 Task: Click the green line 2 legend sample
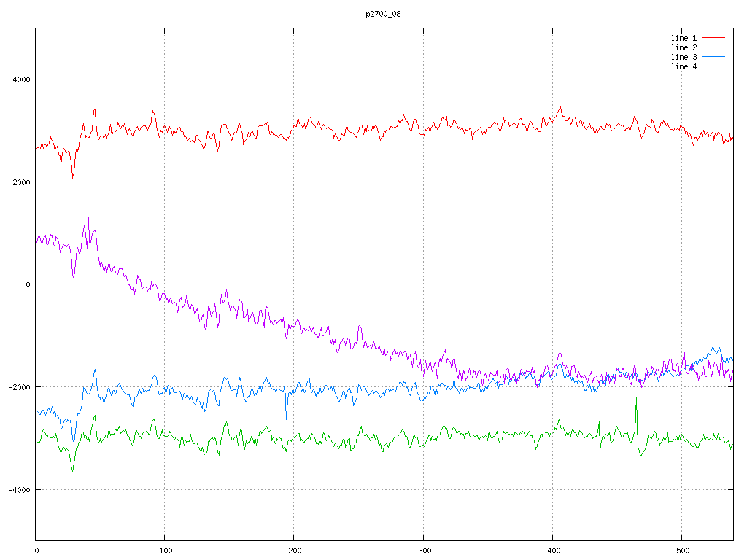pyautogui.click(x=713, y=47)
